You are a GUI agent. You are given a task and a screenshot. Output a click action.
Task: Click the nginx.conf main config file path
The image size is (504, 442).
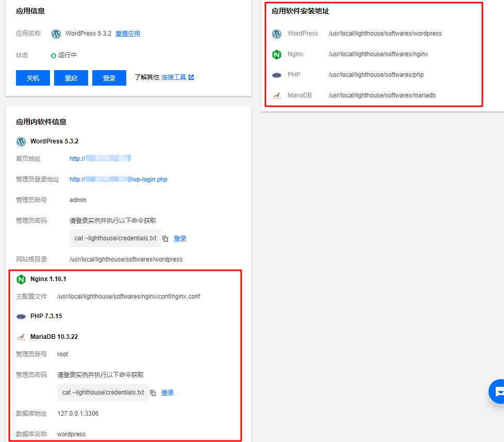(128, 296)
